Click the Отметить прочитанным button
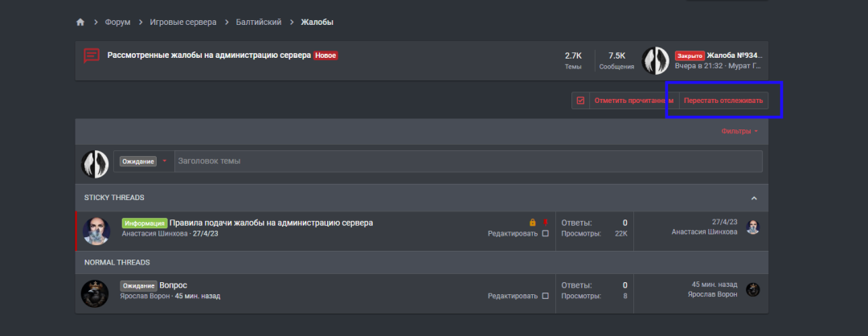This screenshot has height=336, width=868. tap(634, 100)
